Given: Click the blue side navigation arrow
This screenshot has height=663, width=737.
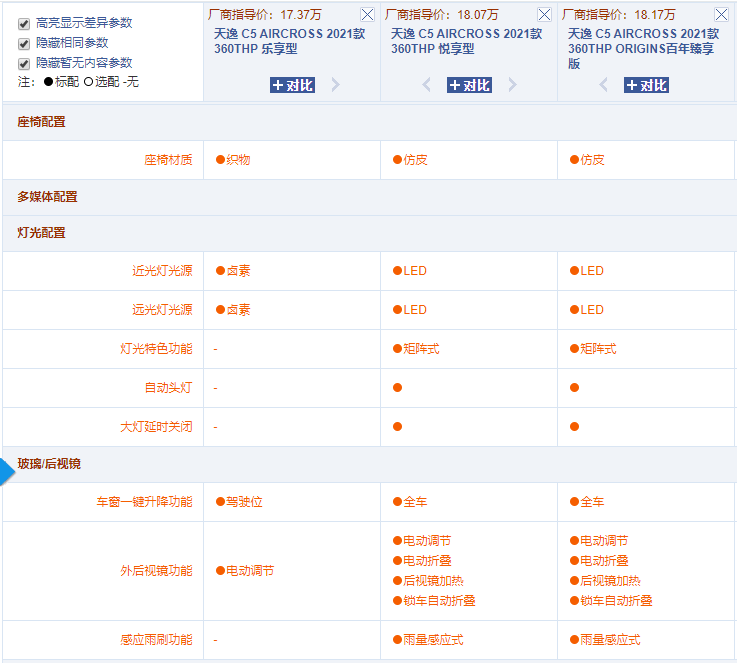Looking at the screenshot, I should pyautogui.click(x=7, y=472).
